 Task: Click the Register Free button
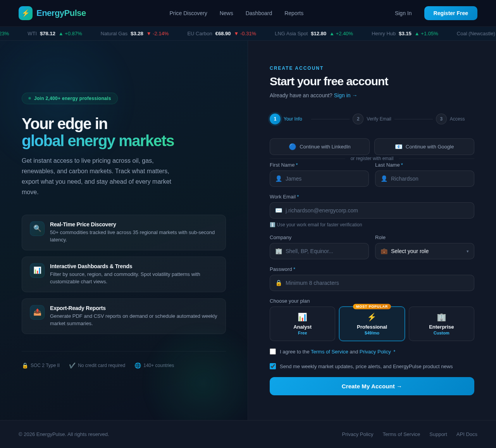[451, 13]
